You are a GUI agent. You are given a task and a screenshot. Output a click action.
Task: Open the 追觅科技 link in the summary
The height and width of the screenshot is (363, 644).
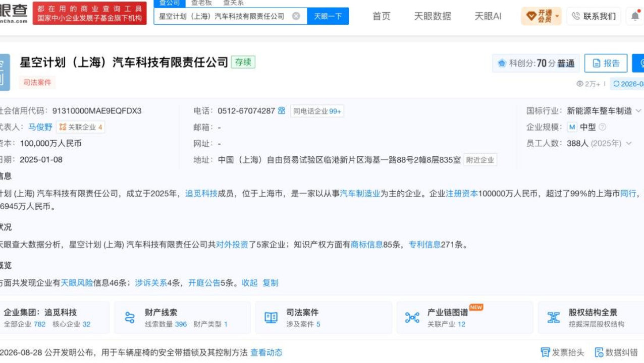tap(201, 193)
